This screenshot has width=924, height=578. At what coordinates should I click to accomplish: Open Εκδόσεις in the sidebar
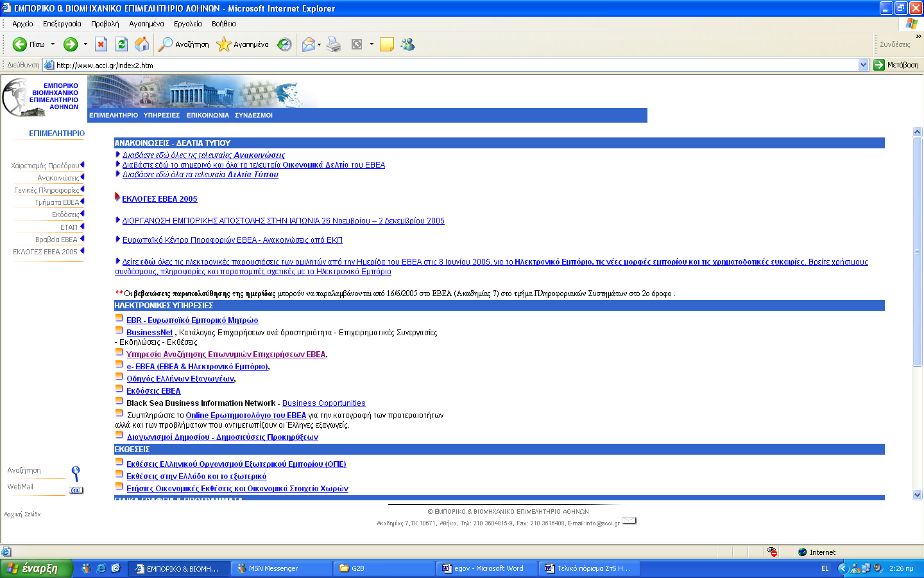(x=65, y=215)
